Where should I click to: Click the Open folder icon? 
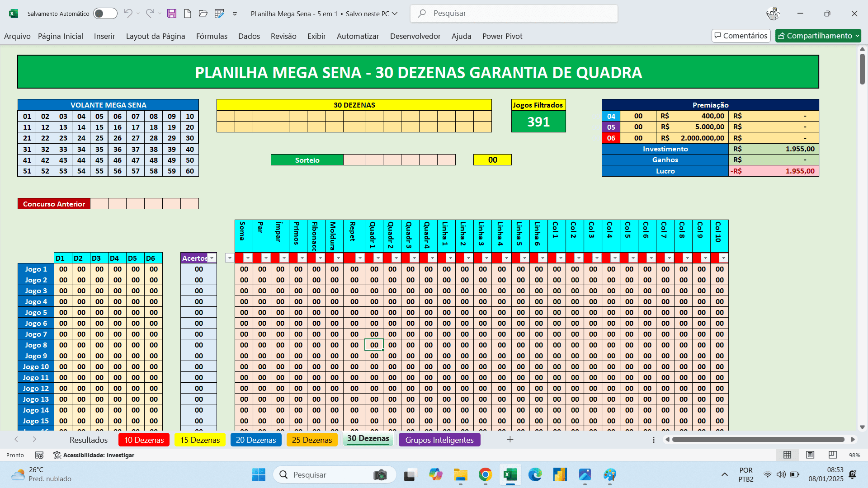(x=203, y=14)
